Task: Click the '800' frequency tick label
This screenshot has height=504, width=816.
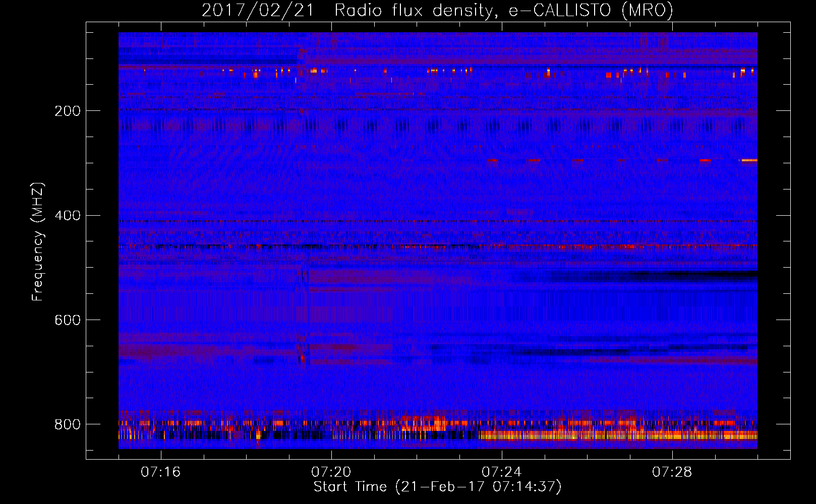Action: point(68,424)
